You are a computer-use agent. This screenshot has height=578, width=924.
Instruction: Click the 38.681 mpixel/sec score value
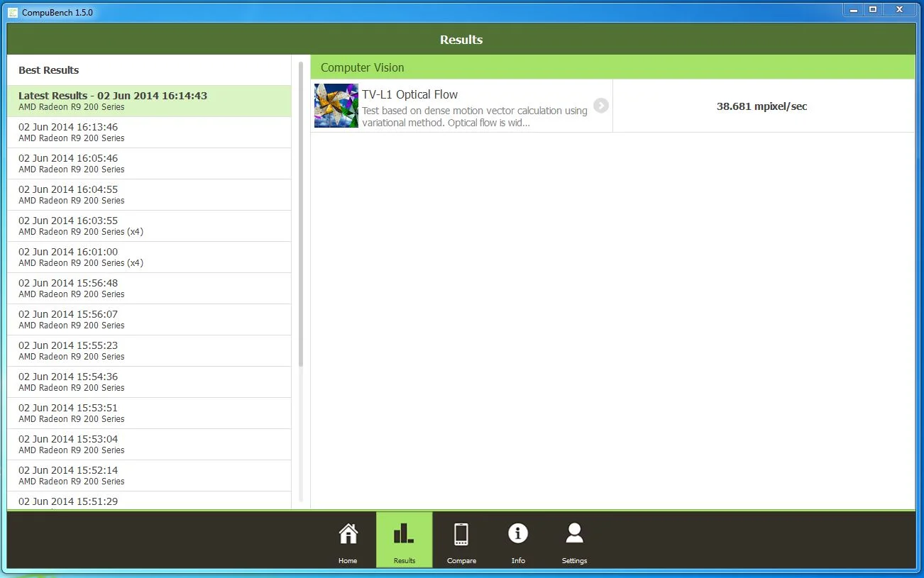(x=762, y=106)
